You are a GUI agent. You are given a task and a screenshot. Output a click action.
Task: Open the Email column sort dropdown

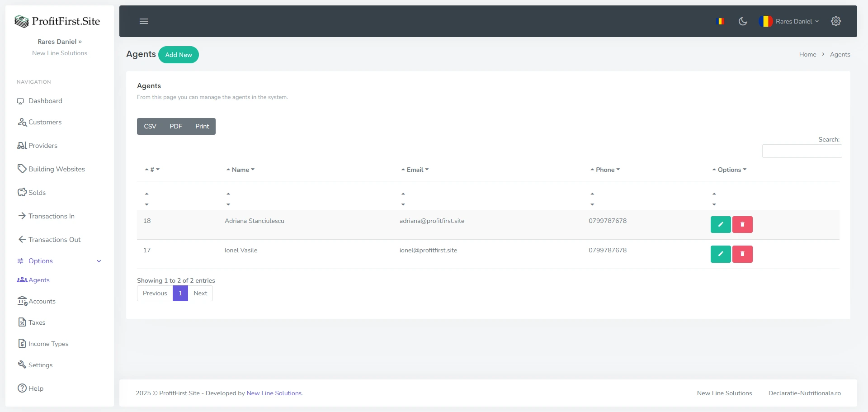click(427, 170)
